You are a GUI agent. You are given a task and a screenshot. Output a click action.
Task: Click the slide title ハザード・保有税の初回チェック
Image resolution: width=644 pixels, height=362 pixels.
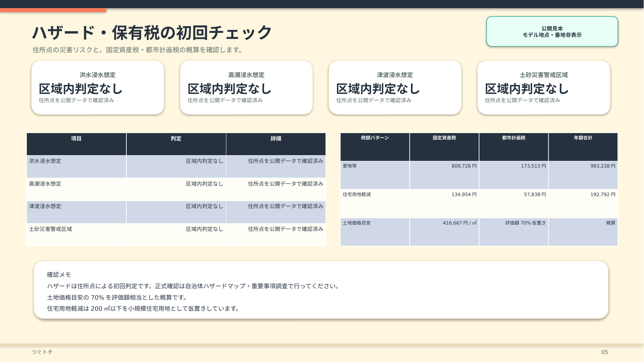coord(152,33)
